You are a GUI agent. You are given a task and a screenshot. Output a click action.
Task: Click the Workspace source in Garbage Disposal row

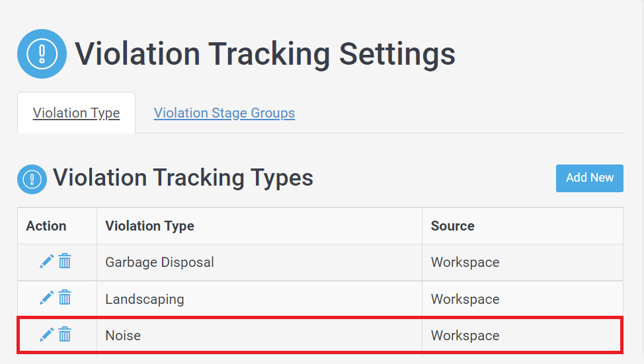465,262
